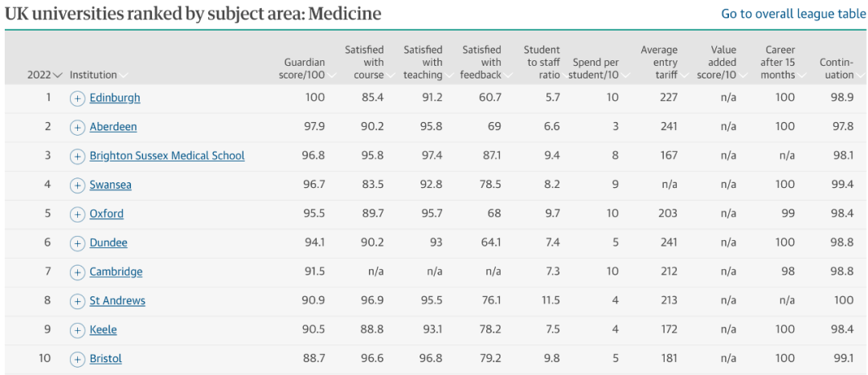Open the Edinburgh university link
The width and height of the screenshot is (868, 375).
pyautogui.click(x=115, y=98)
